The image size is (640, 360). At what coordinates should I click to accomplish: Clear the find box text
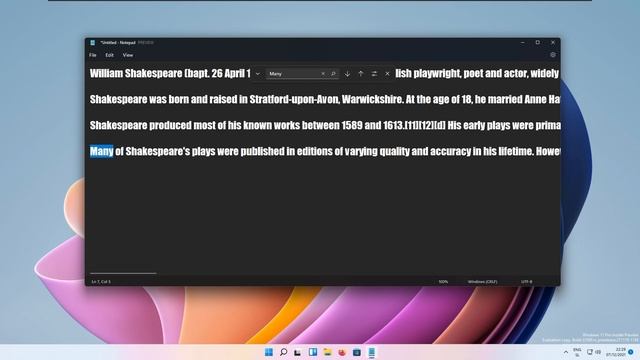click(323, 74)
